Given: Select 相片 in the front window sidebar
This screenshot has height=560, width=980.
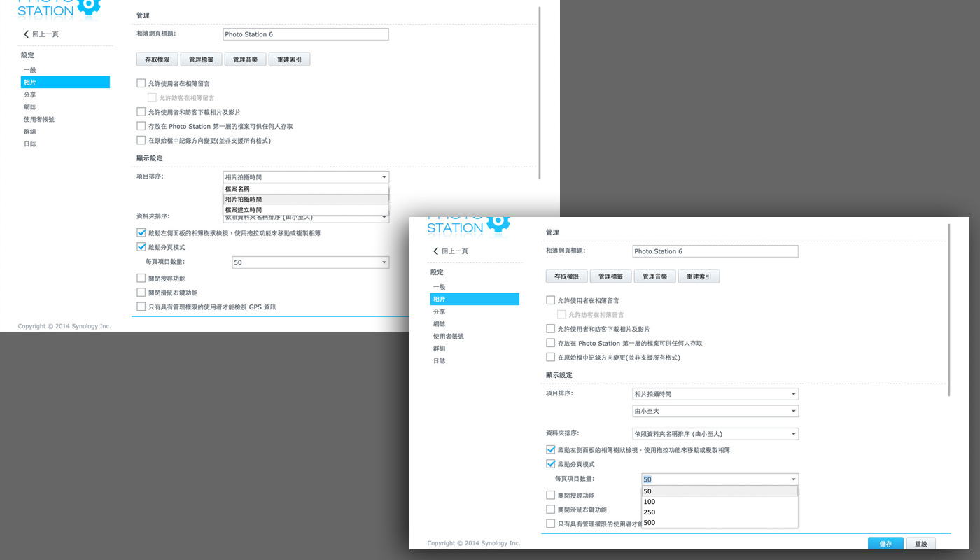Looking at the screenshot, I should click(475, 299).
